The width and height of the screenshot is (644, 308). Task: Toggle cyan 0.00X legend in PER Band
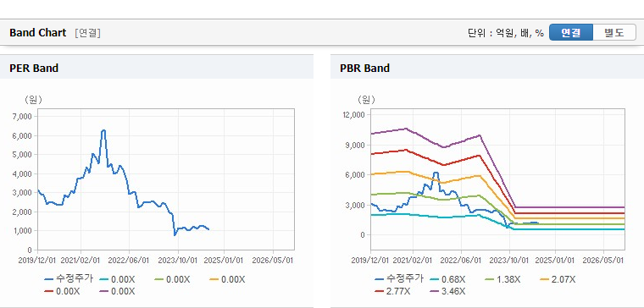[x=117, y=279]
